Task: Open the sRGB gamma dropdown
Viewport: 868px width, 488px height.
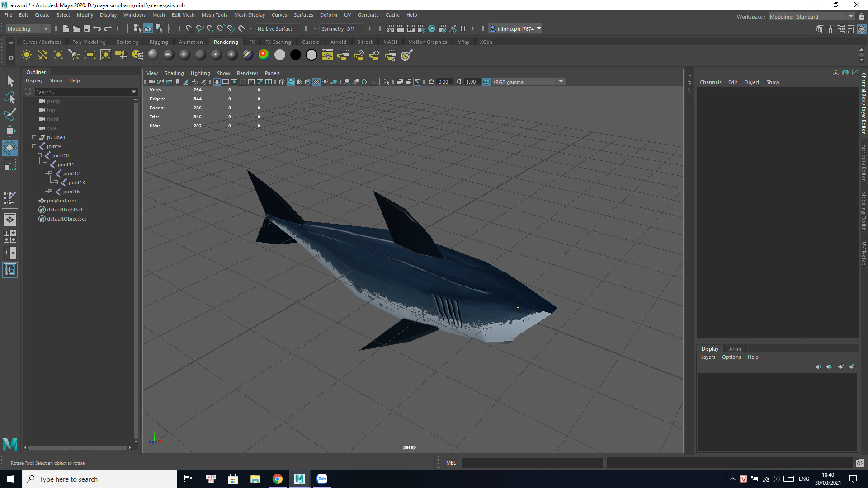Action: coord(561,82)
